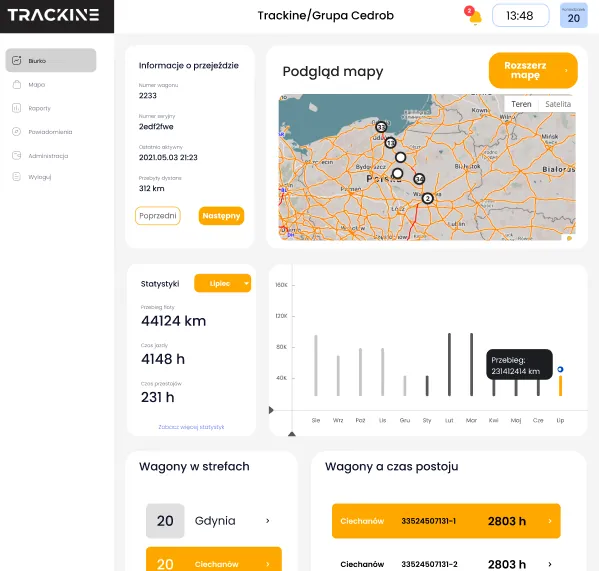Click wagon number 33524507131-1
Viewport: 599px width, 571px height.
click(429, 521)
